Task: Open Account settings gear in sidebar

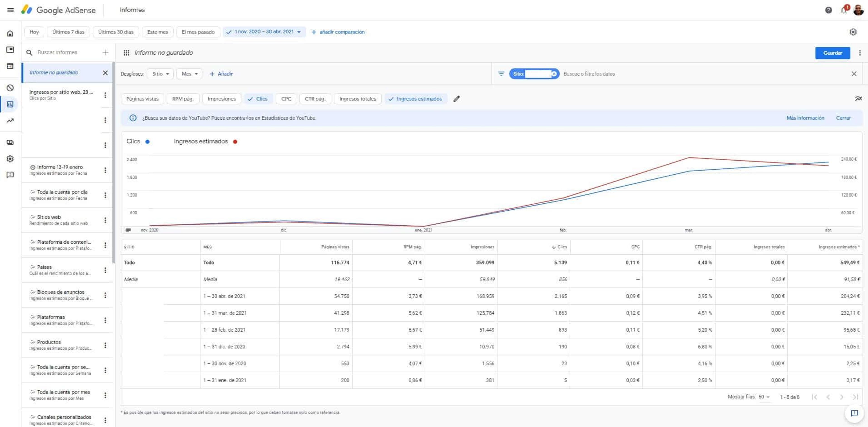Action: point(10,159)
